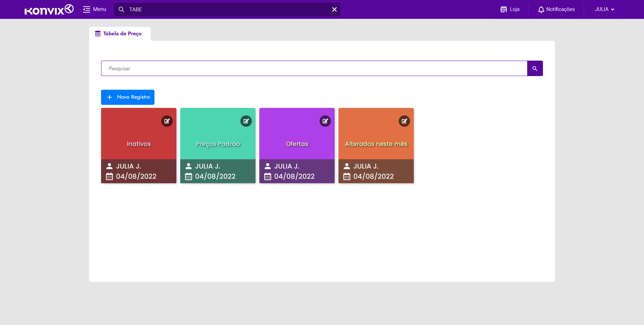
Task: Clear the TABE search with X
Action: tap(334, 9)
